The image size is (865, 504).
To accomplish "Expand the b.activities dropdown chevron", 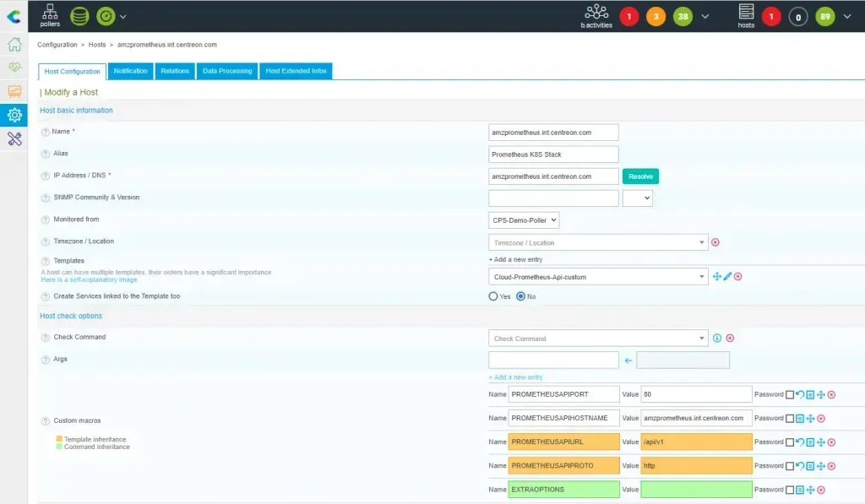I will click(x=705, y=17).
